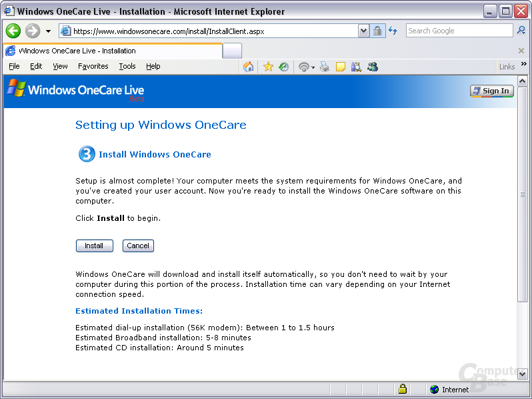Expand the address bar history dropdown
532x399 pixels.
[363, 31]
